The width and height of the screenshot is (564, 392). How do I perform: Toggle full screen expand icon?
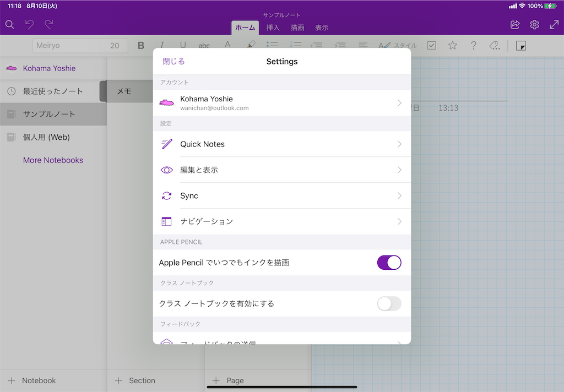click(x=554, y=24)
